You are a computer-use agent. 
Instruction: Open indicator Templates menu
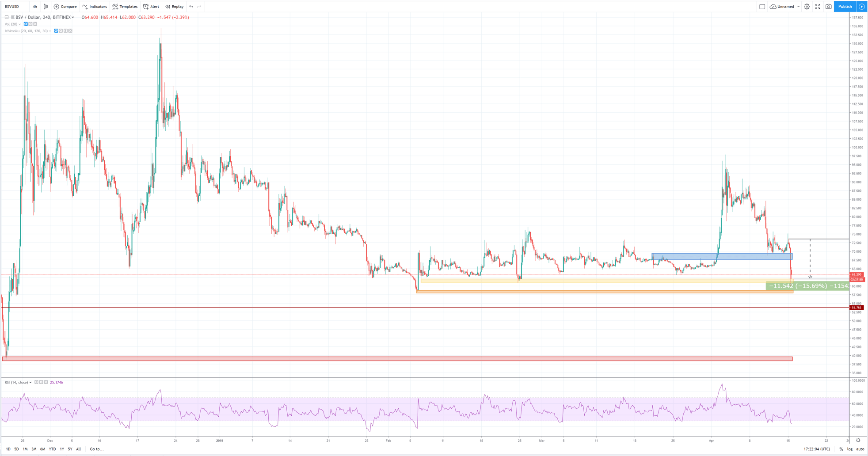[125, 7]
